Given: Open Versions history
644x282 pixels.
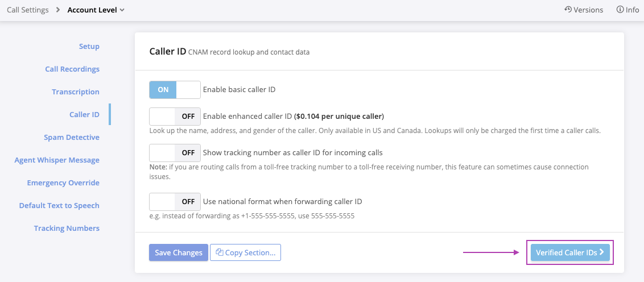Looking at the screenshot, I should 583,10.
